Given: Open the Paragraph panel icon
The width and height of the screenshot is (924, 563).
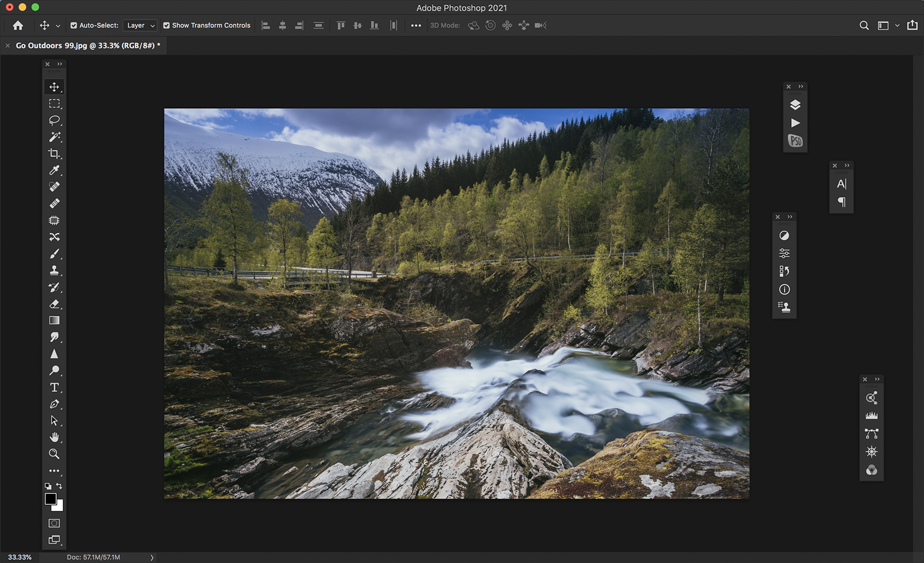Looking at the screenshot, I should click(841, 202).
